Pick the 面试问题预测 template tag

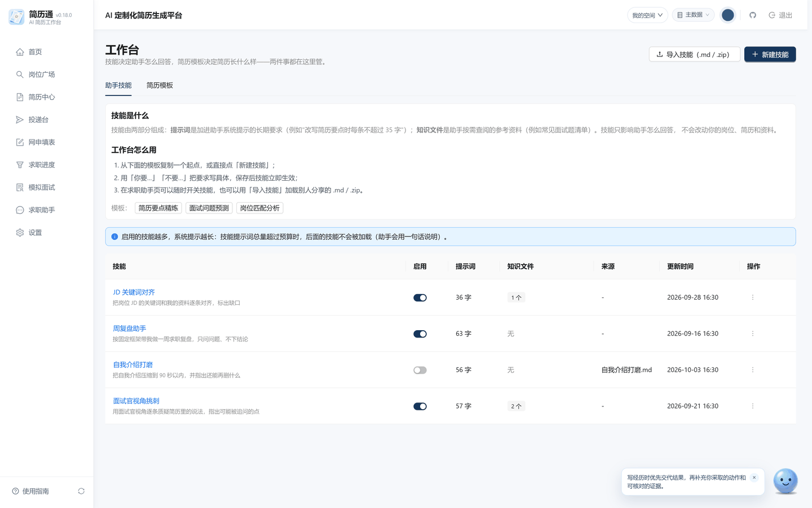pos(209,208)
